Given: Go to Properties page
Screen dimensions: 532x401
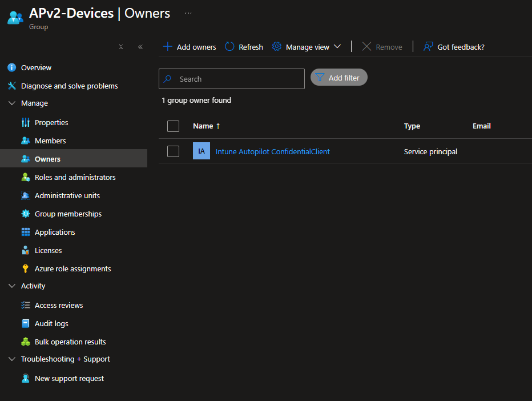Looking at the screenshot, I should [51, 122].
